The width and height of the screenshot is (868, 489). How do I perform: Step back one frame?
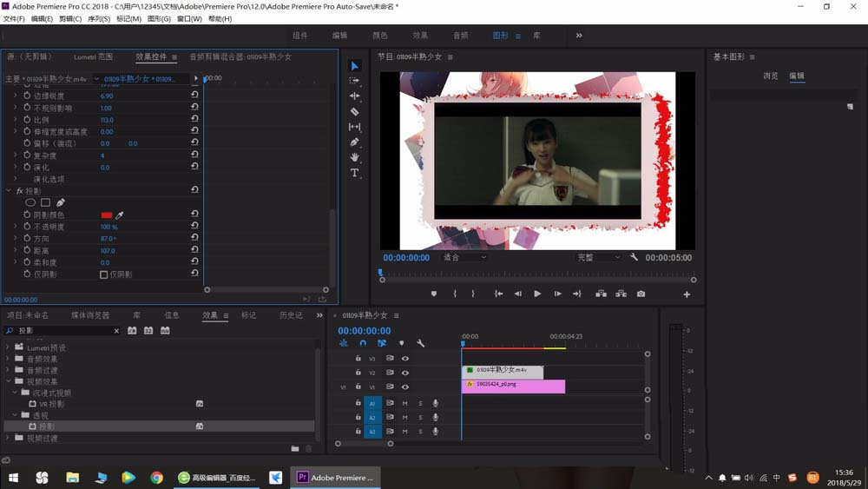click(517, 294)
